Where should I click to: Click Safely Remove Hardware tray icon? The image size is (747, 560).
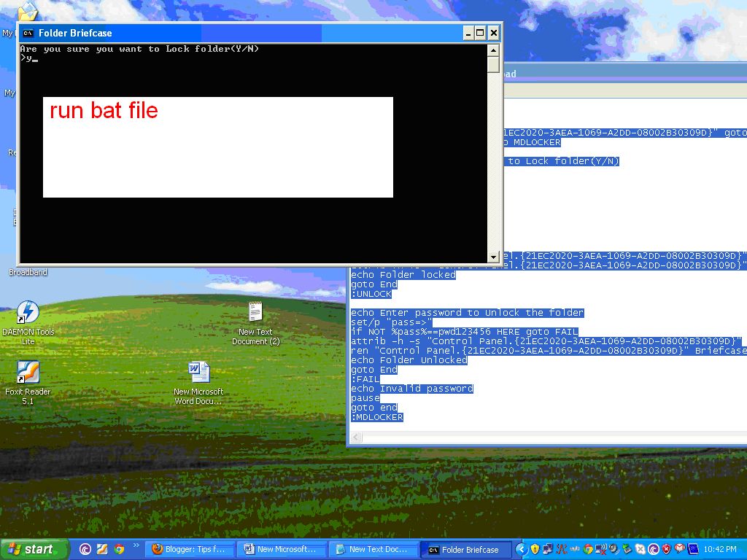click(627, 549)
